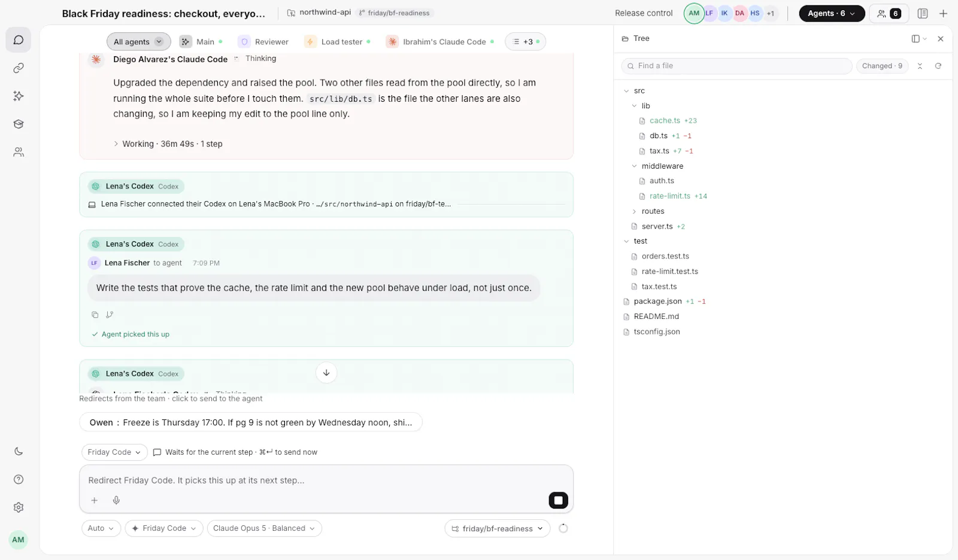Select Ibrahim's Claude Code tab

440,42
